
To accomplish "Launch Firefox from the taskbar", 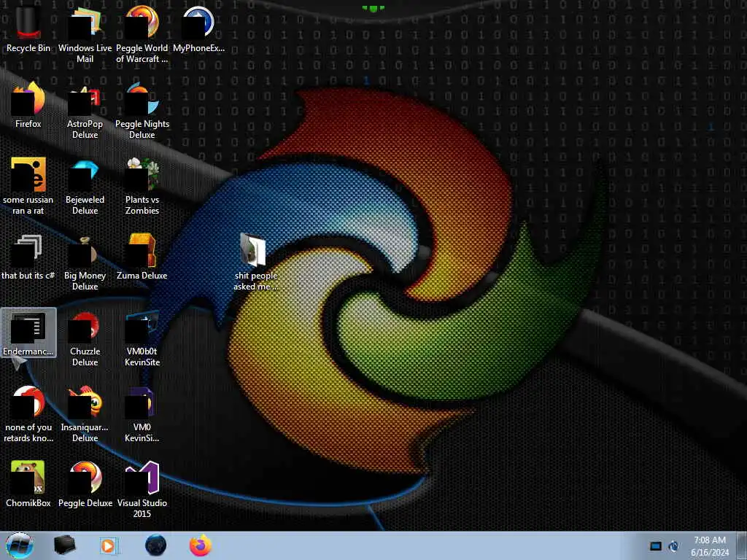I will (201, 545).
